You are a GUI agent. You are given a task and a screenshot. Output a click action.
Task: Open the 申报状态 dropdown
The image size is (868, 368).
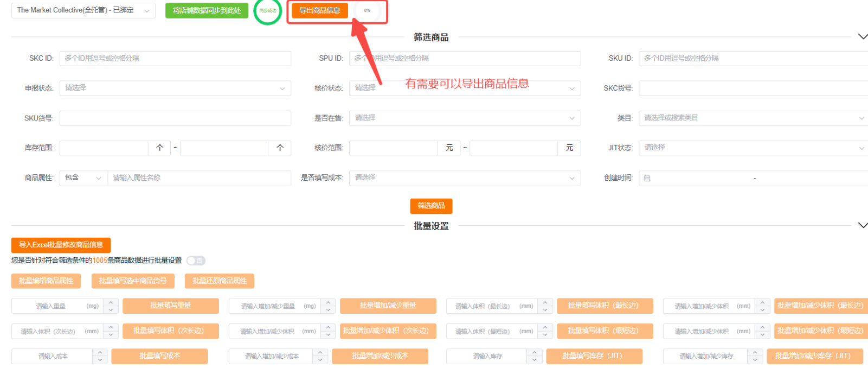[175, 88]
